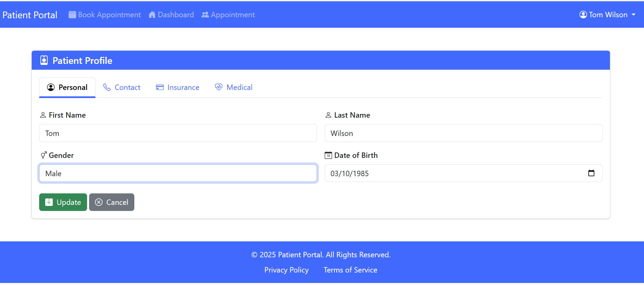The image size is (644, 285).
Task: Click the calendar icon beside Book Appointment
Action: click(x=72, y=15)
